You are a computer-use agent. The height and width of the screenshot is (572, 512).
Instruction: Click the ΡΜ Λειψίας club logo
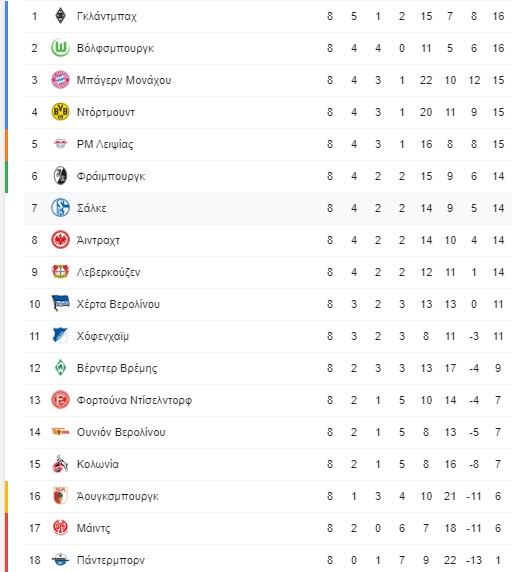(60, 144)
